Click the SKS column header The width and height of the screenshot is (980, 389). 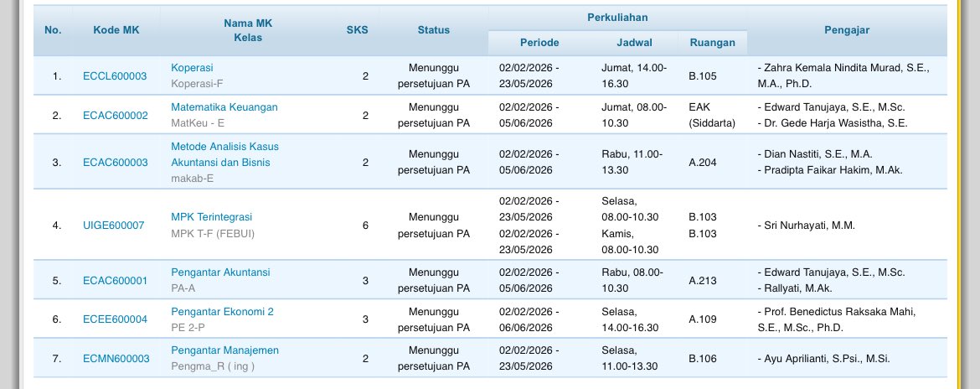[358, 30]
